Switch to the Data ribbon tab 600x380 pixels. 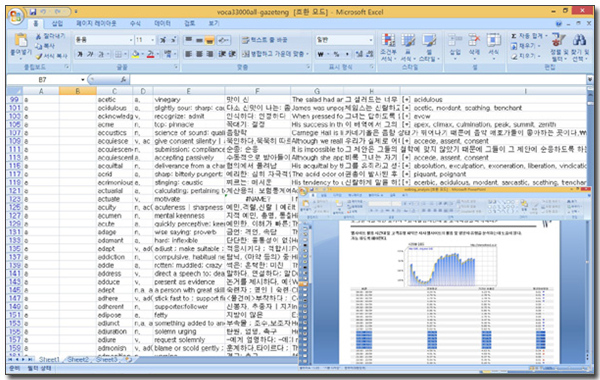pos(162,23)
